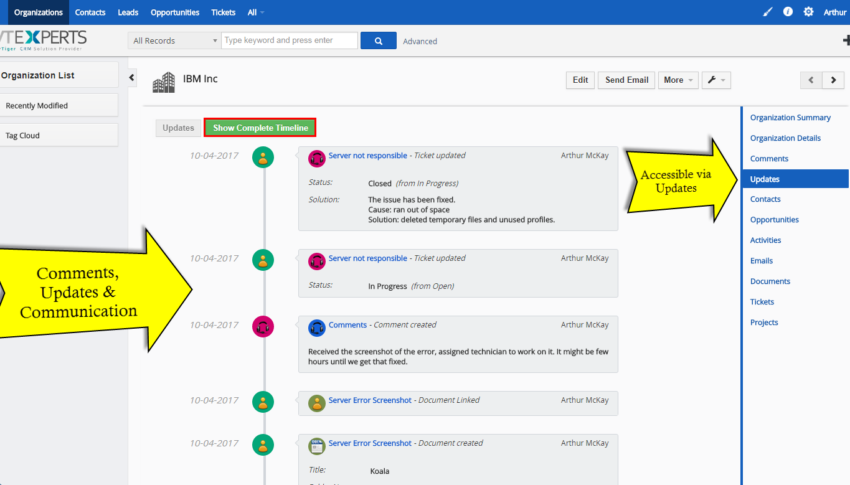Open the All Records dropdown
The image size is (850, 485).
click(175, 41)
